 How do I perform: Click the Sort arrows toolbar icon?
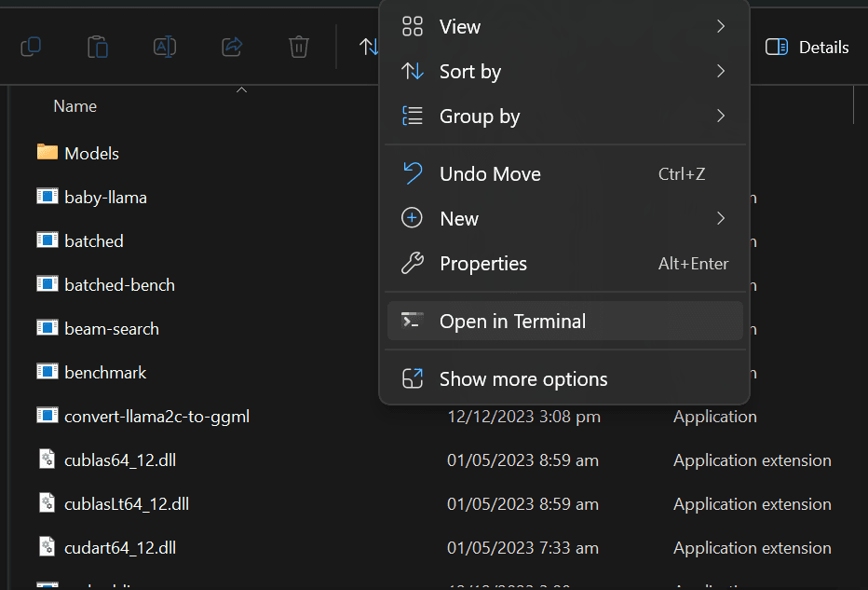click(369, 47)
